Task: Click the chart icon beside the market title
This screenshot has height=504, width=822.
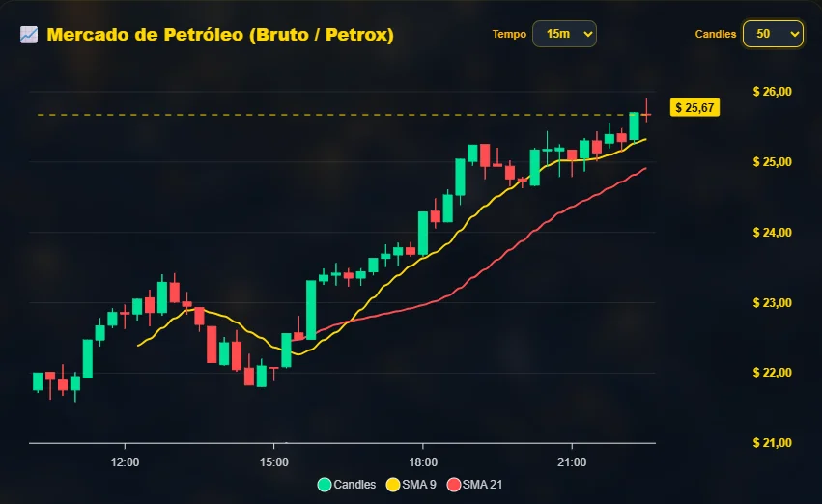Action: 29,35
